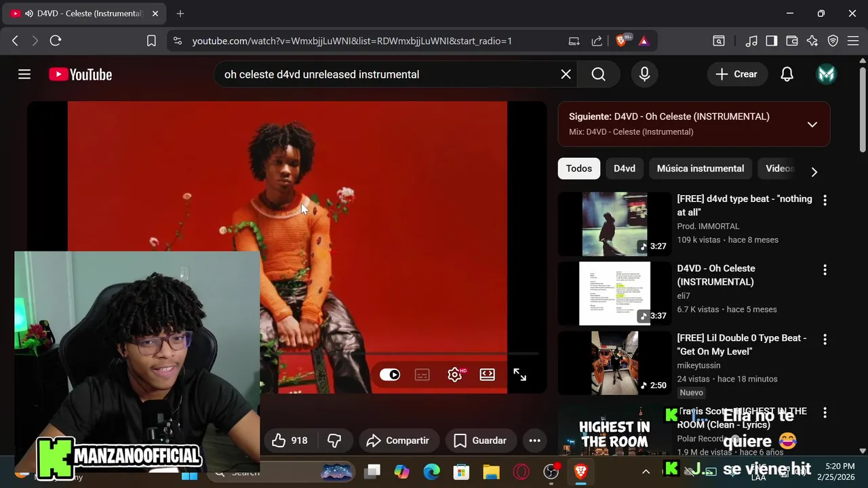Share this page via address bar icon
Screen dimensions: 868x488
pos(597,41)
